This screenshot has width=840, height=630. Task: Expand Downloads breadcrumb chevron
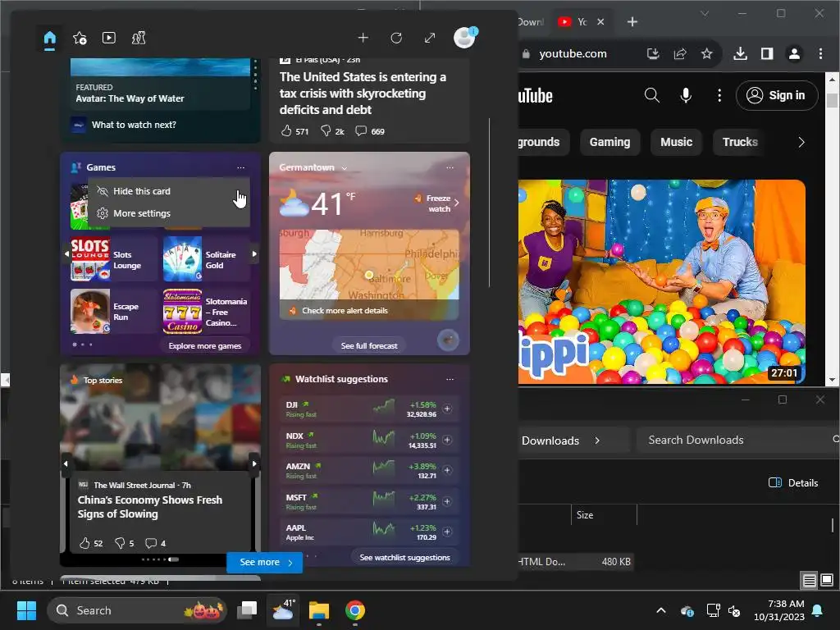click(x=597, y=441)
